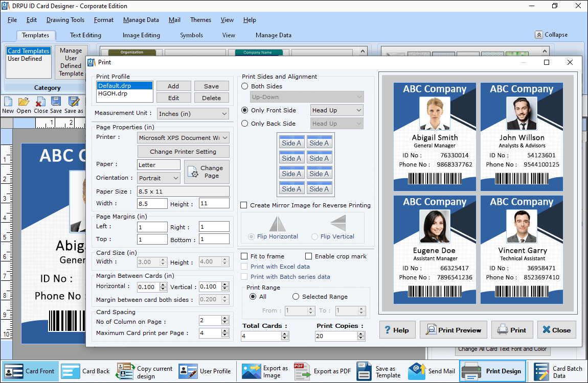Screen dimensions: 588x383
Task: Click Save as Template icon
Action: point(364,371)
